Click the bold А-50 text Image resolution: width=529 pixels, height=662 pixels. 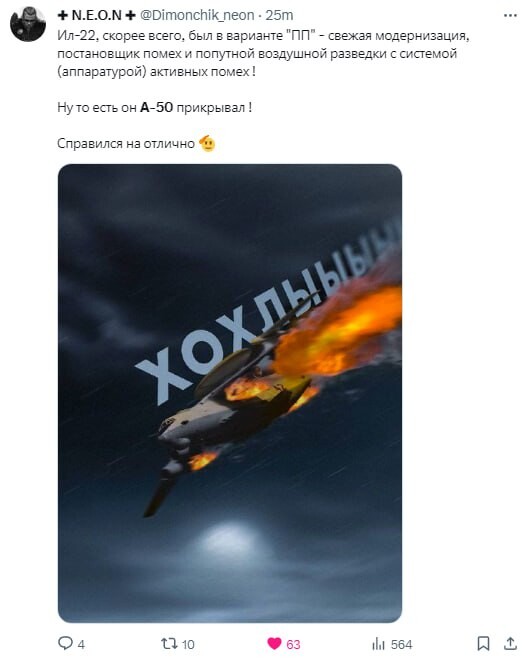coord(156,107)
